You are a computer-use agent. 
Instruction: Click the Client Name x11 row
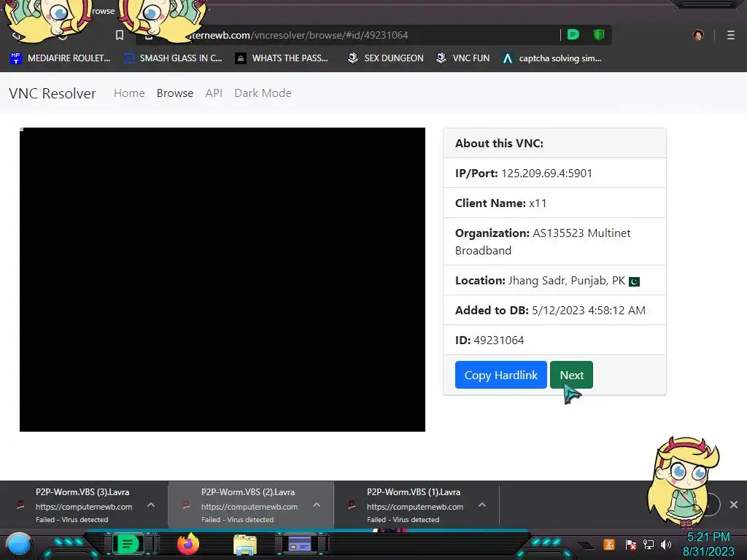click(x=554, y=203)
